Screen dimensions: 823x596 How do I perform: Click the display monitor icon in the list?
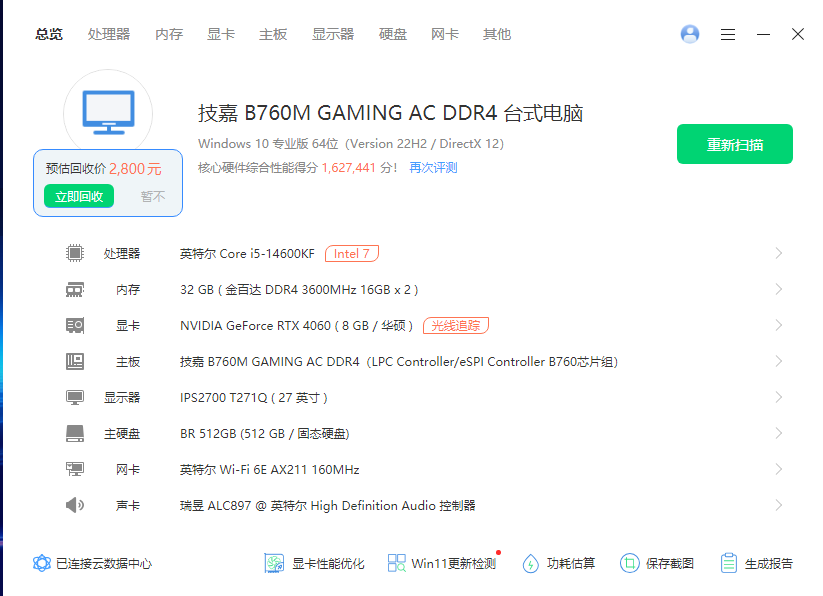pos(75,398)
